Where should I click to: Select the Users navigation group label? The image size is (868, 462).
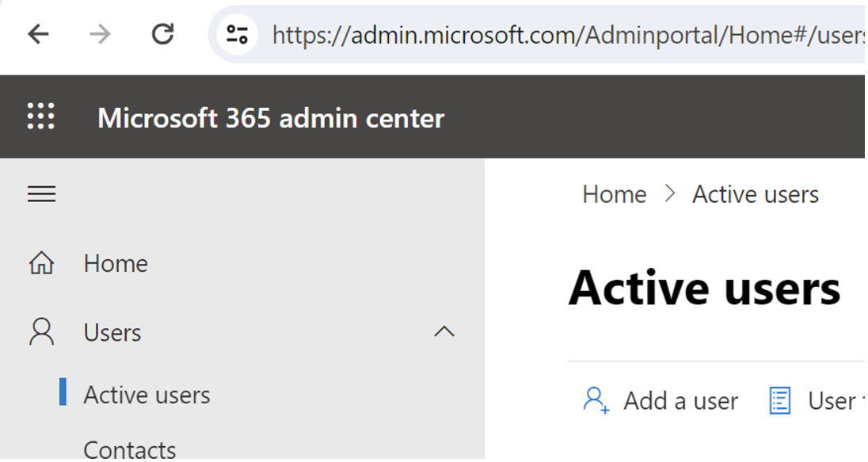coord(112,333)
